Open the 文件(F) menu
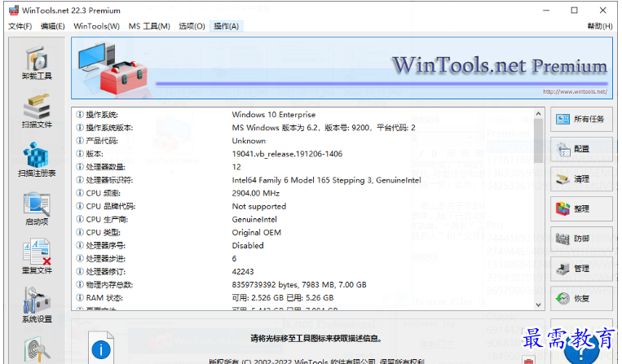 tap(20, 26)
